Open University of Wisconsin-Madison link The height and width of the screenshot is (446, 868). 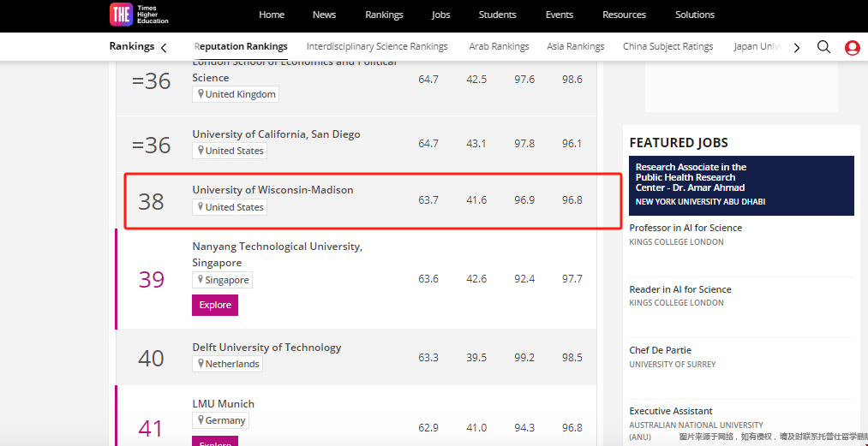point(272,190)
